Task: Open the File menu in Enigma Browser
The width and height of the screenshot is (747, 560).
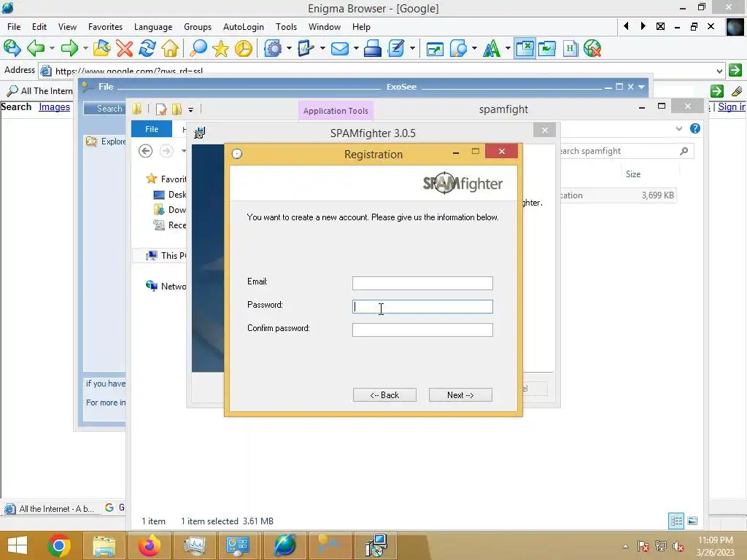Action: (14, 27)
